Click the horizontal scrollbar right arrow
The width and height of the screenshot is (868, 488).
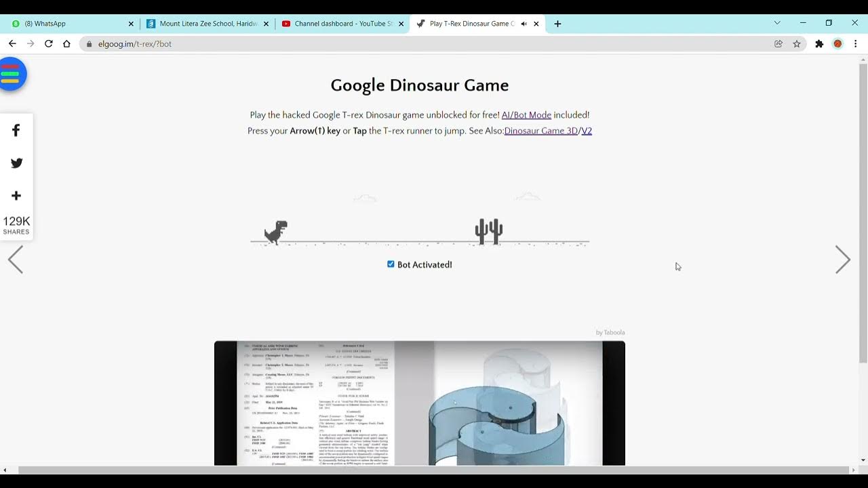pyautogui.click(x=854, y=470)
